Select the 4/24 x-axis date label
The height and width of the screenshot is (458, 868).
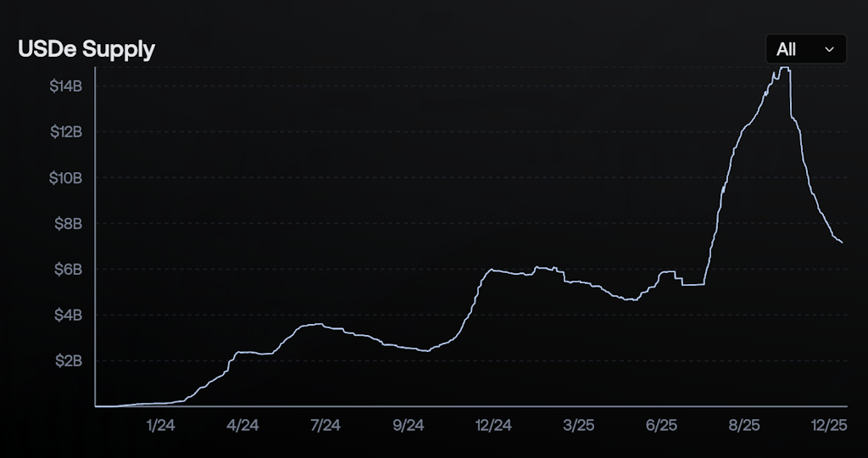(x=242, y=425)
